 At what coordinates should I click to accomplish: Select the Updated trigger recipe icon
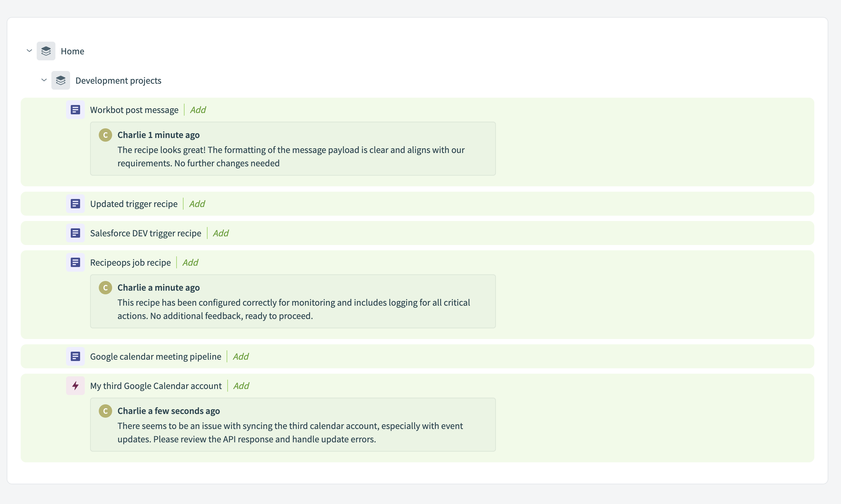75,203
